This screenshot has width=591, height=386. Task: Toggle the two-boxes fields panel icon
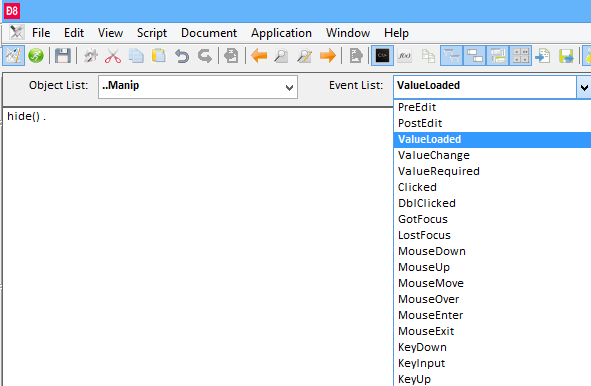pyautogui.click(x=475, y=56)
